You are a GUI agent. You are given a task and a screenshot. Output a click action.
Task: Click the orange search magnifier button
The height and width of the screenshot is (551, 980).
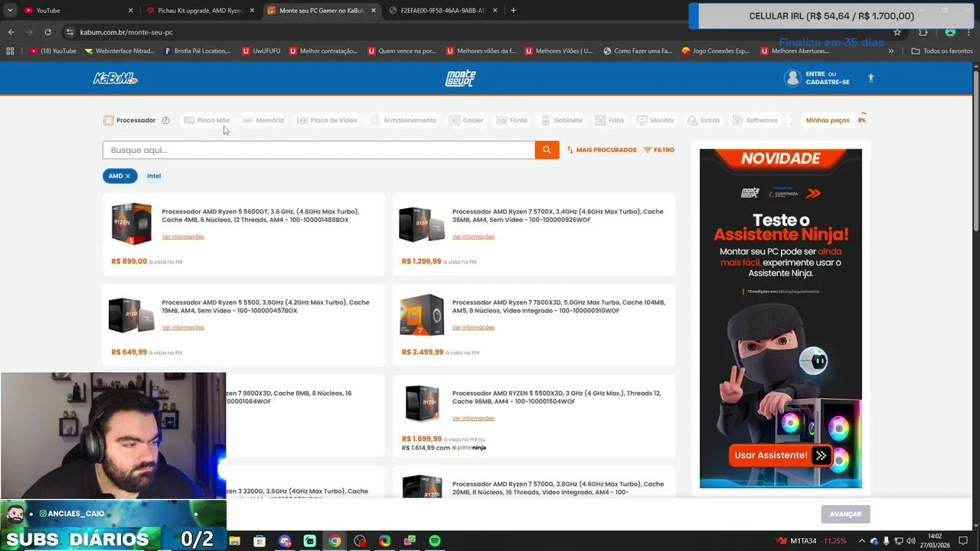547,150
